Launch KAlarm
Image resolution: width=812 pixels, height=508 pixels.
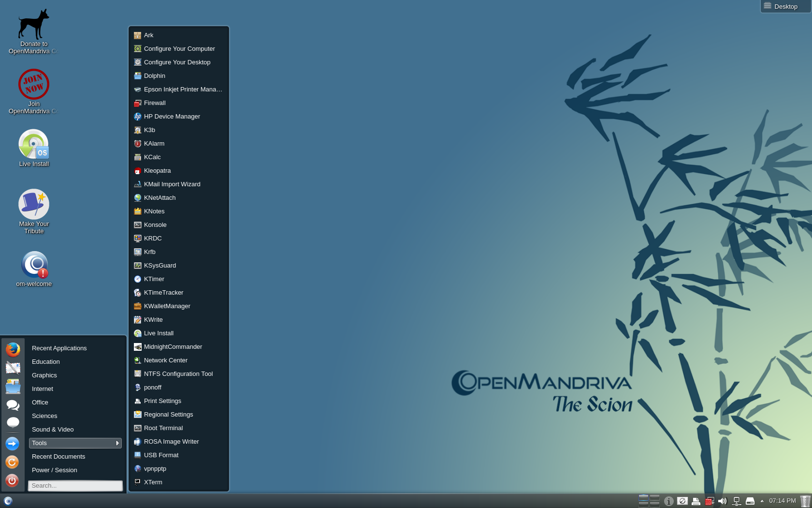coord(179,144)
